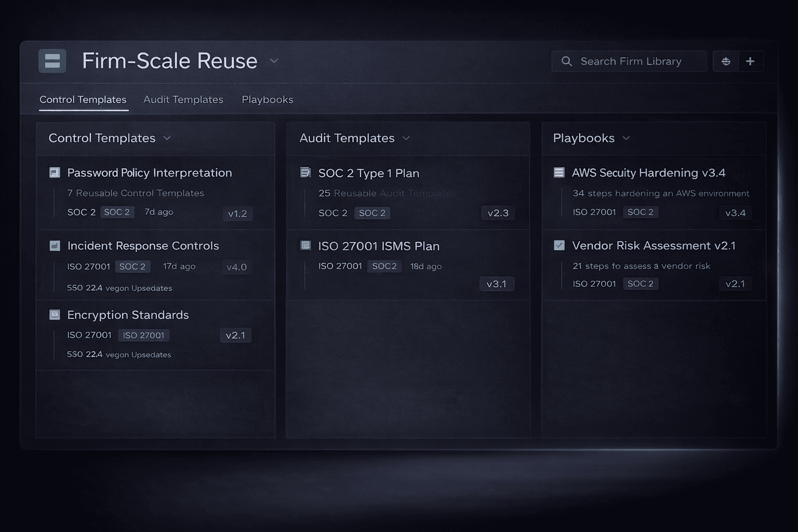Click the v1.2 version badge

pos(237,214)
